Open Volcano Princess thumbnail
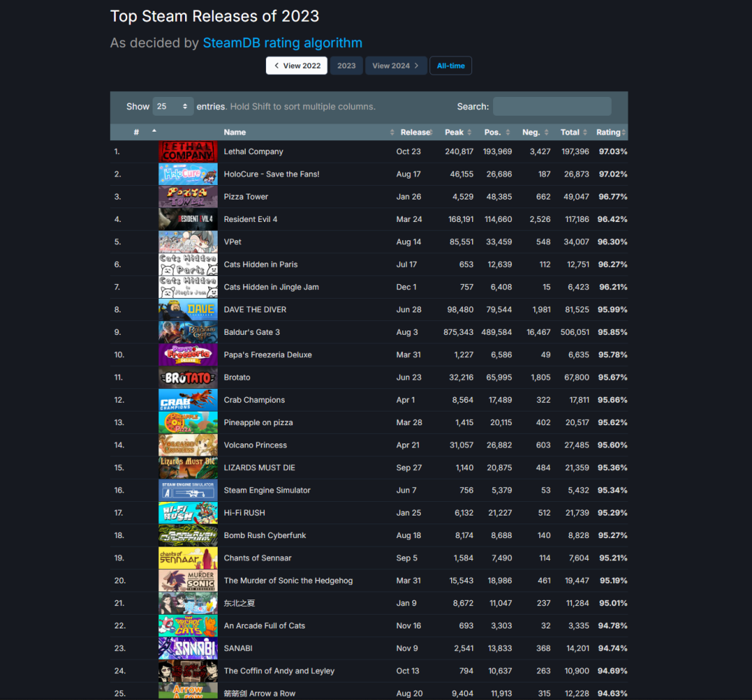Screen dimensions: 752x700 pos(188,445)
